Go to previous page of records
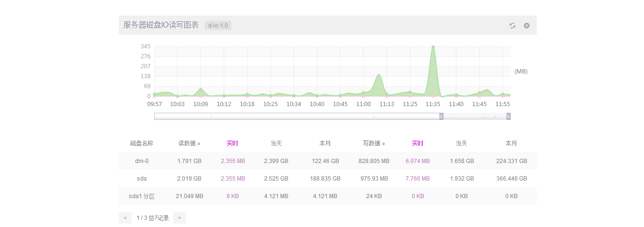Viewport: 644px width, 227px height. coord(125,218)
